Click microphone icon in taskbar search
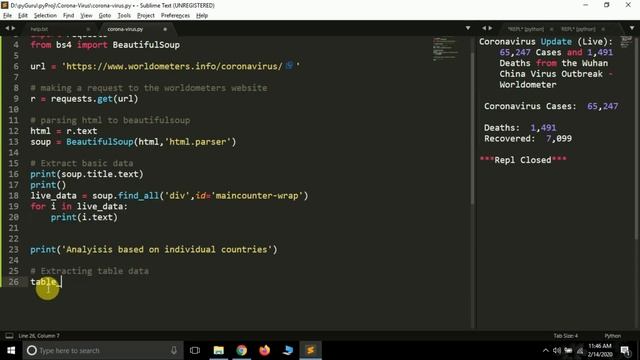The height and width of the screenshot is (360, 640). click(174, 350)
